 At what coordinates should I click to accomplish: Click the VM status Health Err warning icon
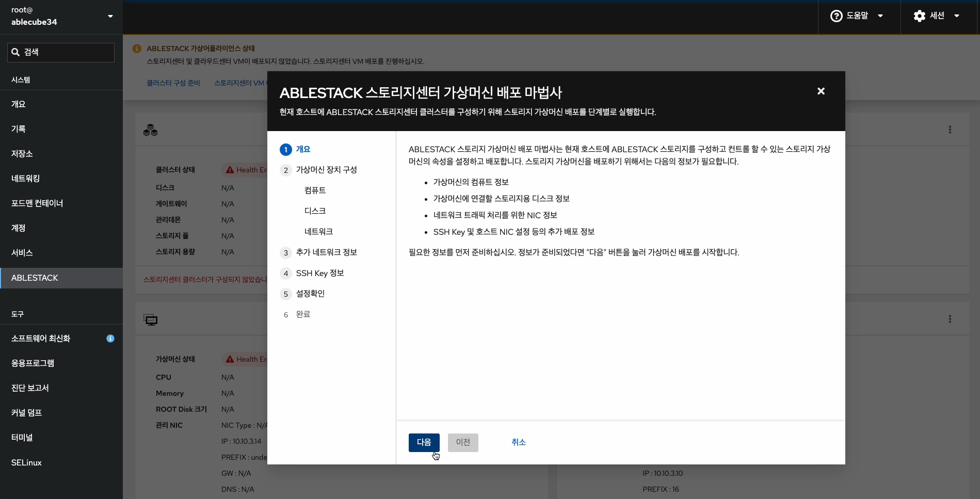click(230, 359)
